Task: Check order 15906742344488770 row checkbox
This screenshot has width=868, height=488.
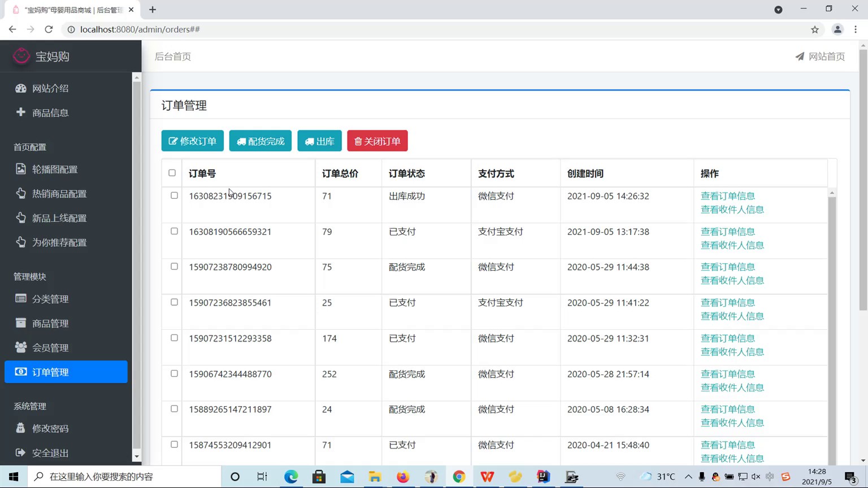Action: pos(174,373)
